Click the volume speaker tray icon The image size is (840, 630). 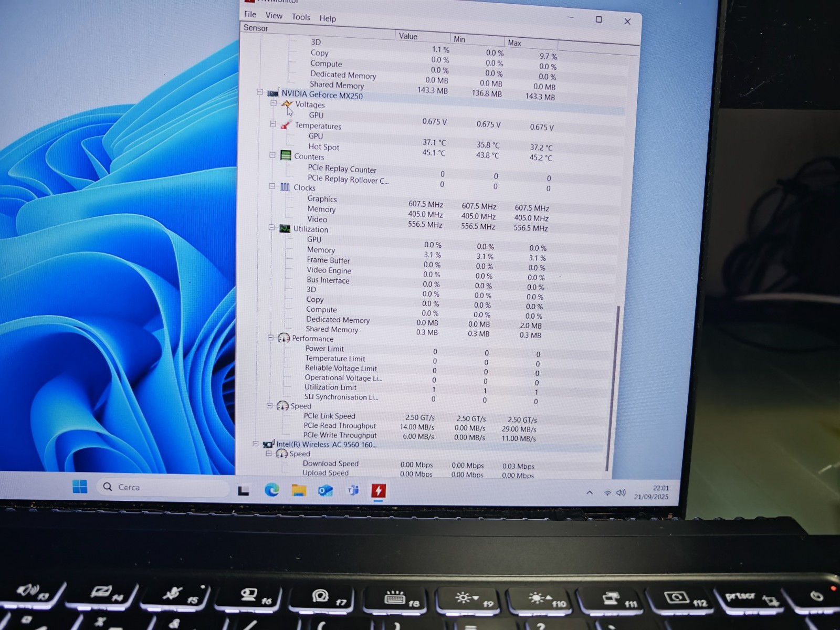tap(621, 492)
